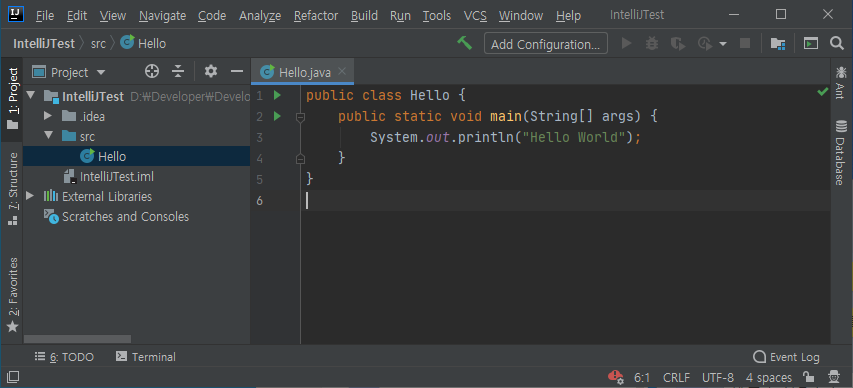Open the 6: TODO tool window

pos(64,357)
